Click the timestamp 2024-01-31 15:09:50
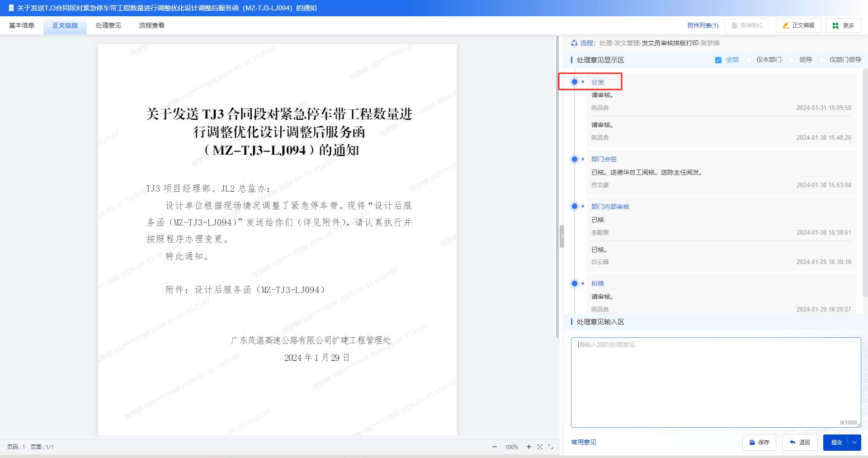Image resolution: width=868 pixels, height=458 pixels. (824, 108)
